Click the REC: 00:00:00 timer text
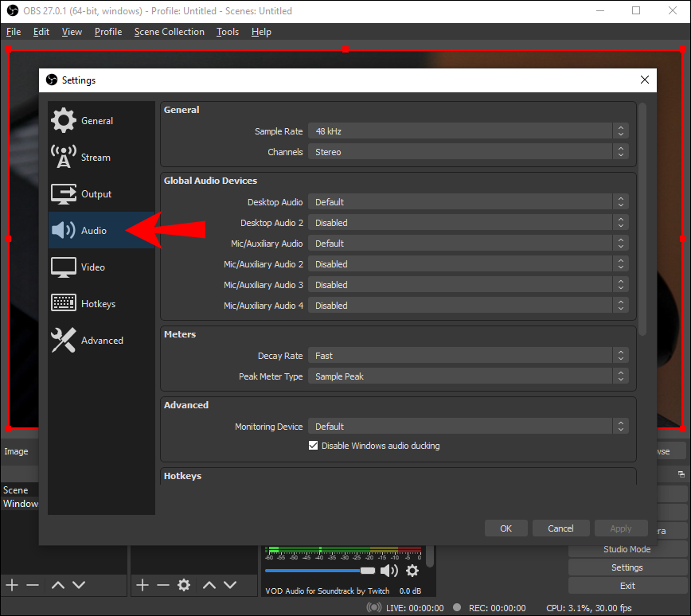The image size is (691, 616). click(x=497, y=608)
